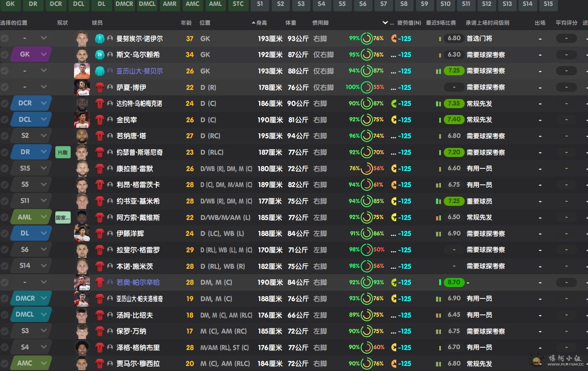Click the info icon next to 汤姆·比绍夫

(x=110, y=315)
